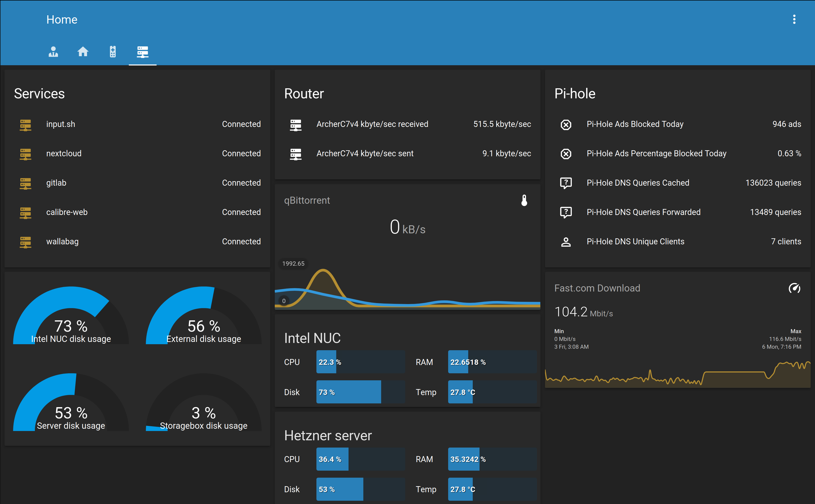Click the qBittorrent 0 kB/s reading
Screen dimensions: 815x504
(x=407, y=227)
